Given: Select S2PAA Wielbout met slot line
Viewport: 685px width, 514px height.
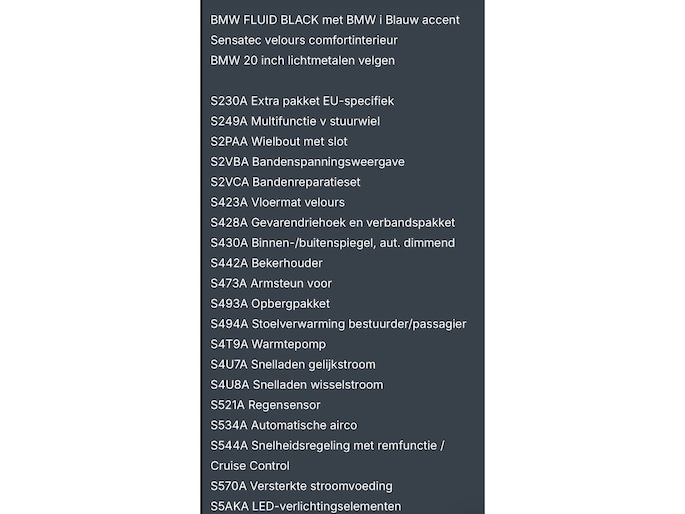Looking at the screenshot, I should coord(279,141).
